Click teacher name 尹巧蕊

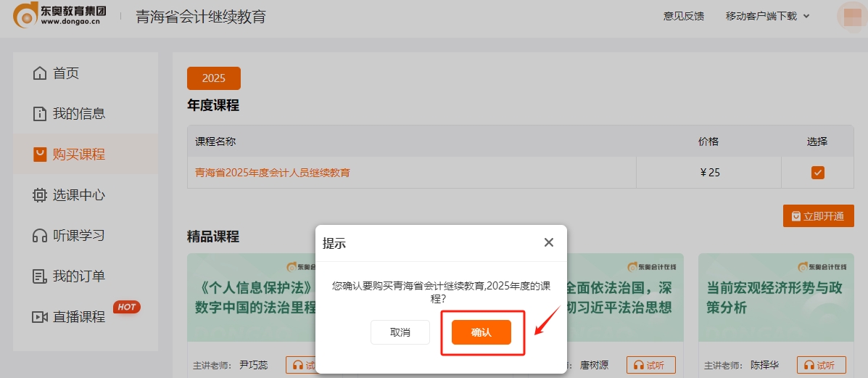[x=254, y=365]
